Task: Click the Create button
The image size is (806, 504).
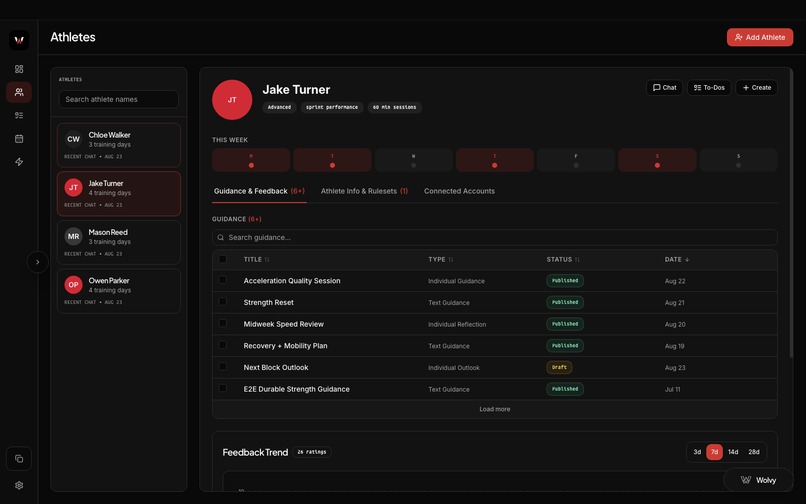Action: (757, 87)
